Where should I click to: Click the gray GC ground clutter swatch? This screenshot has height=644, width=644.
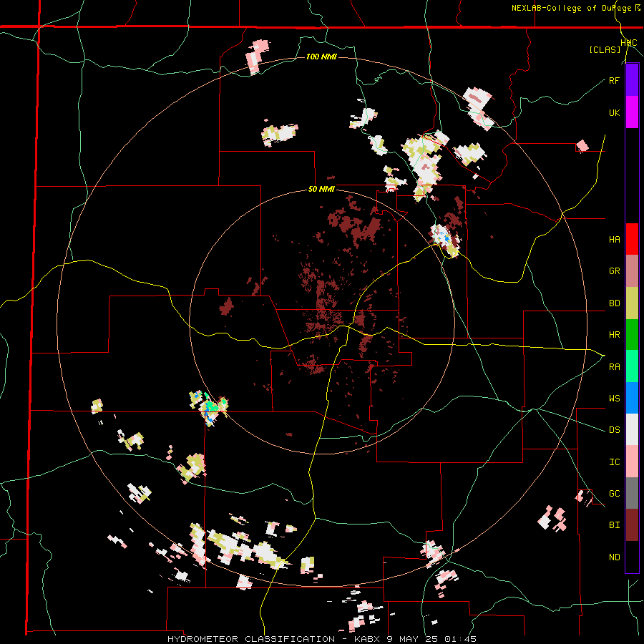click(632, 493)
